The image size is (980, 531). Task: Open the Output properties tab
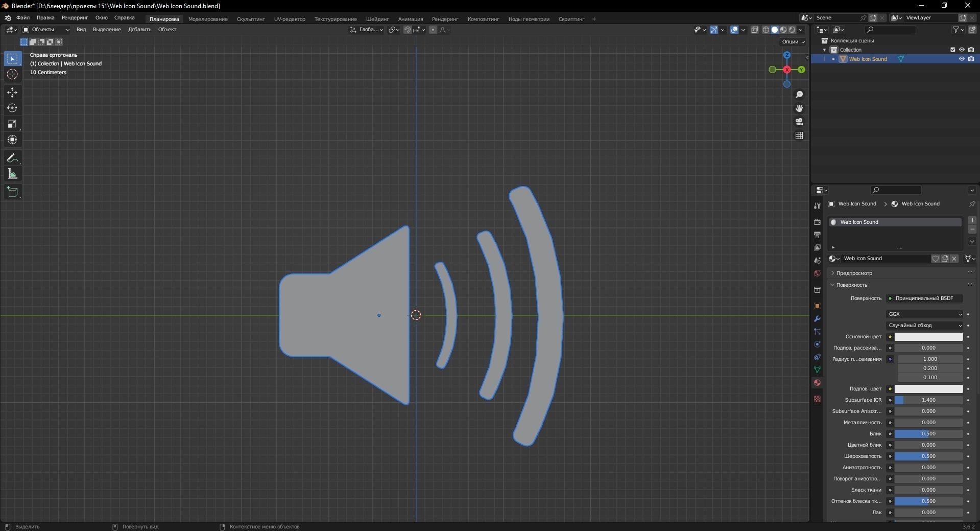pyautogui.click(x=817, y=235)
